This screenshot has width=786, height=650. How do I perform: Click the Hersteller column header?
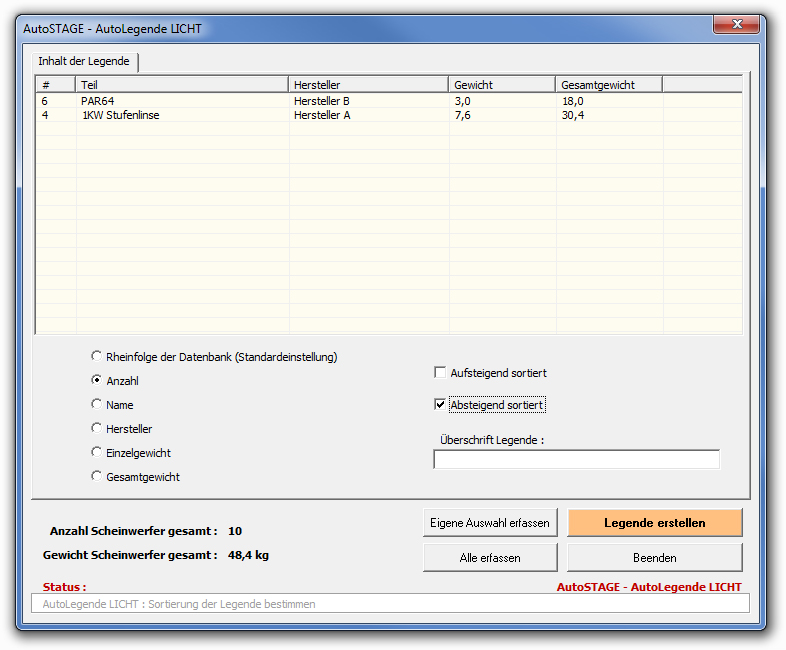(x=368, y=85)
